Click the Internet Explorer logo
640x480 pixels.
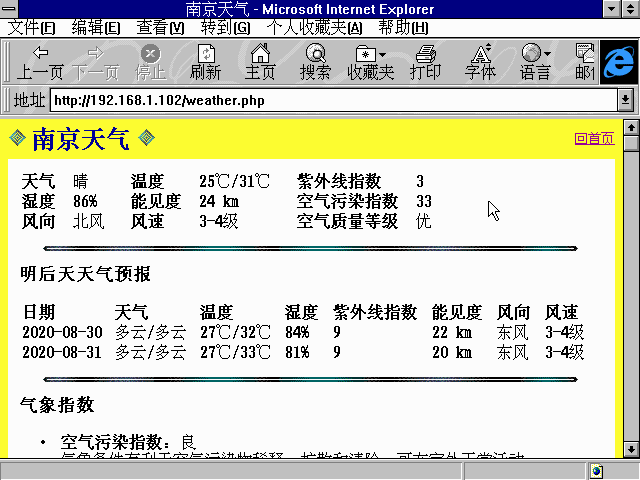click(x=619, y=62)
